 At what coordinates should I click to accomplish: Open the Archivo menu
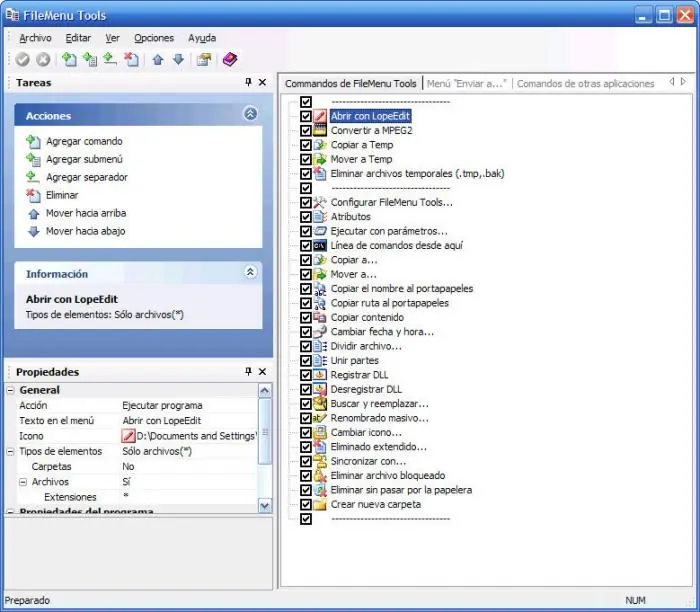(x=35, y=38)
